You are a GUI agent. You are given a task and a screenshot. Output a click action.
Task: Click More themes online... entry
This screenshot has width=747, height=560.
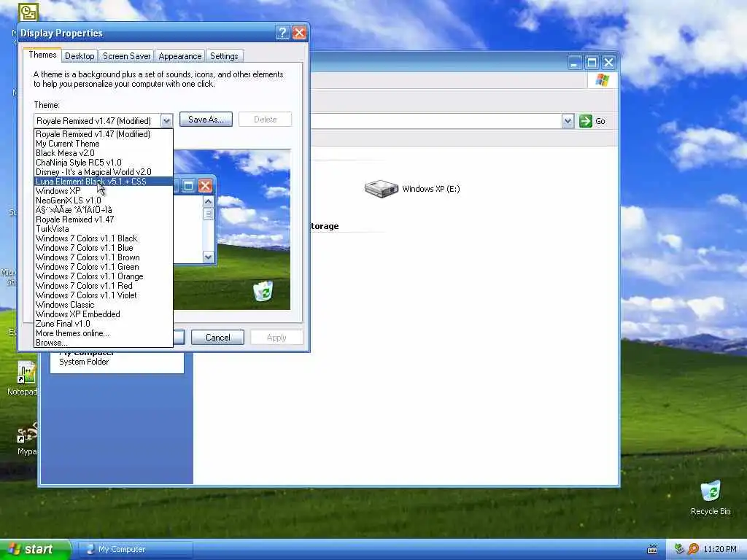pyautogui.click(x=104, y=333)
